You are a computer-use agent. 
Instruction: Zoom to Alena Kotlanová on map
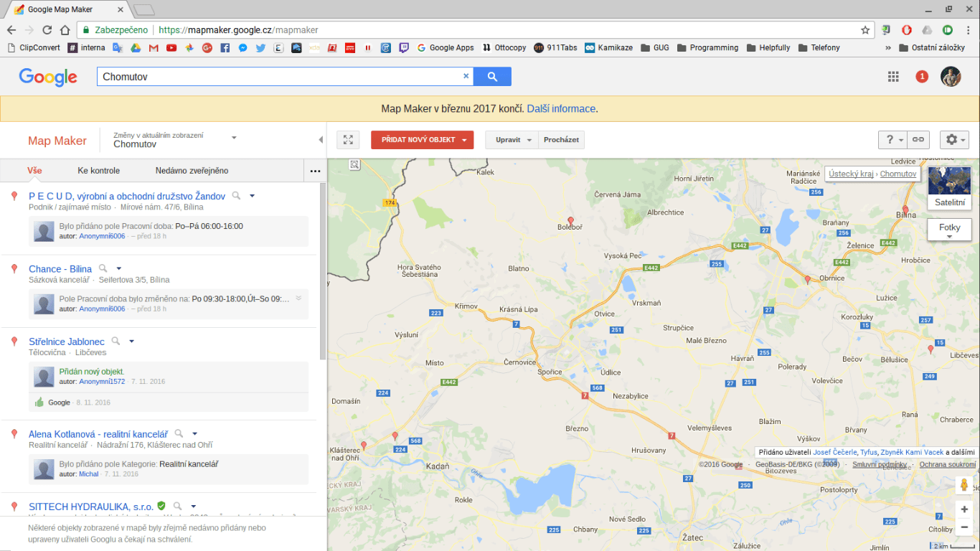coord(179,433)
